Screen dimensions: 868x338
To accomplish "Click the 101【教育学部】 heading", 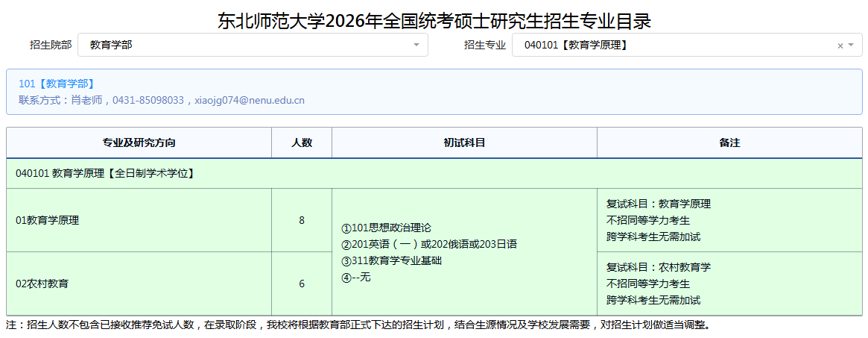I will tap(57, 84).
